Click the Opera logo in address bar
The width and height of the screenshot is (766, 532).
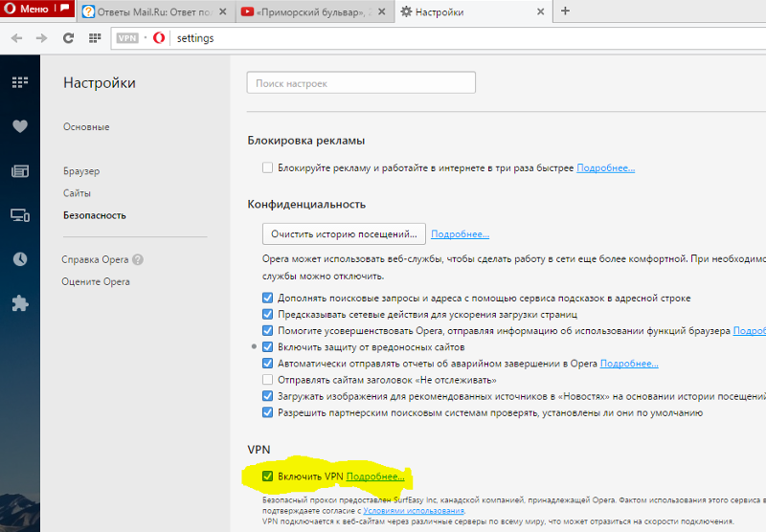point(159,38)
